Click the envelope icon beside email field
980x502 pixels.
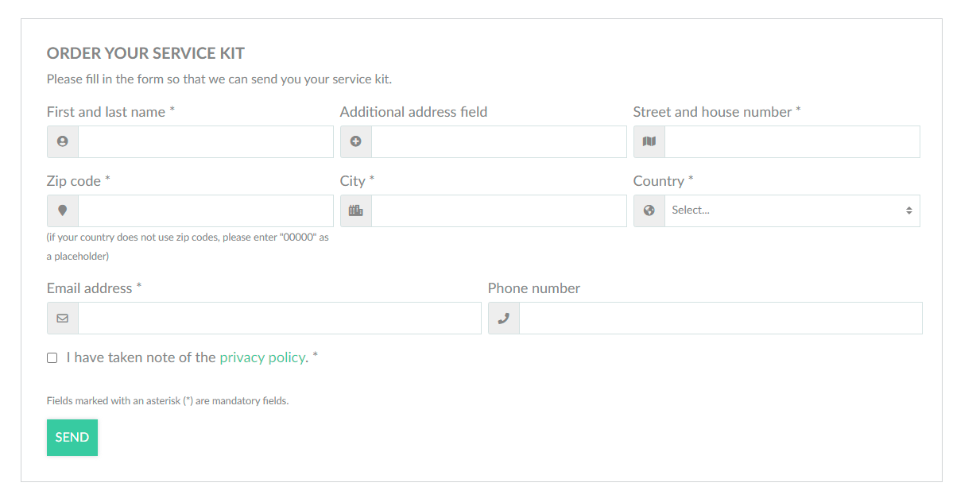[63, 318]
